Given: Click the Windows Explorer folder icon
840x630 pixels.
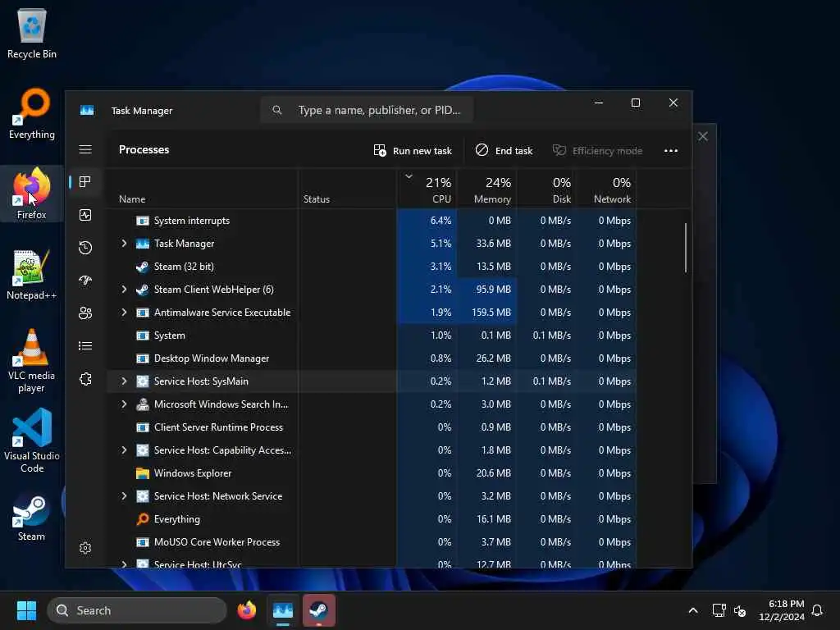Looking at the screenshot, I should pos(143,473).
